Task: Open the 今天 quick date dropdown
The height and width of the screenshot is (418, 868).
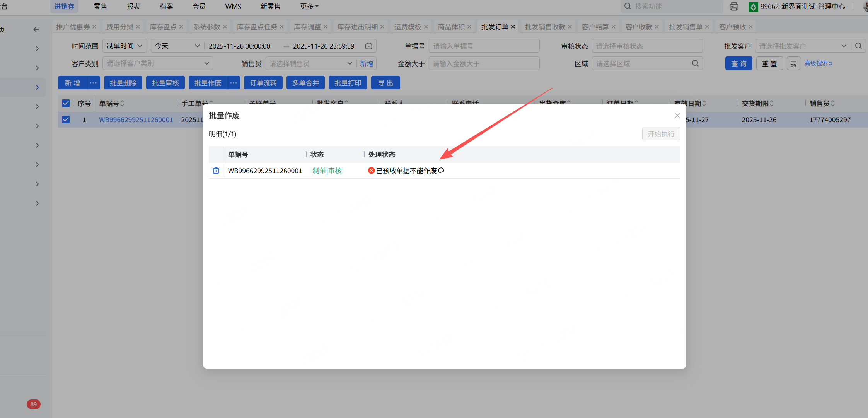Action: [177, 46]
